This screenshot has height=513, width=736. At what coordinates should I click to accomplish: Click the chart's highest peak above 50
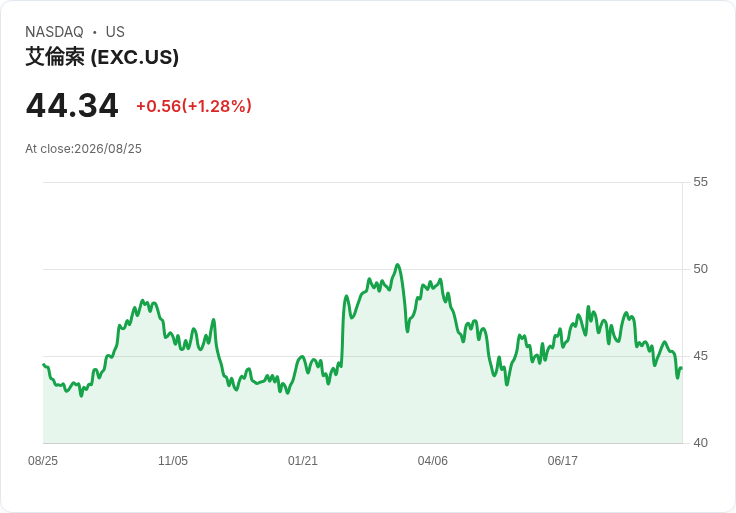(398, 265)
